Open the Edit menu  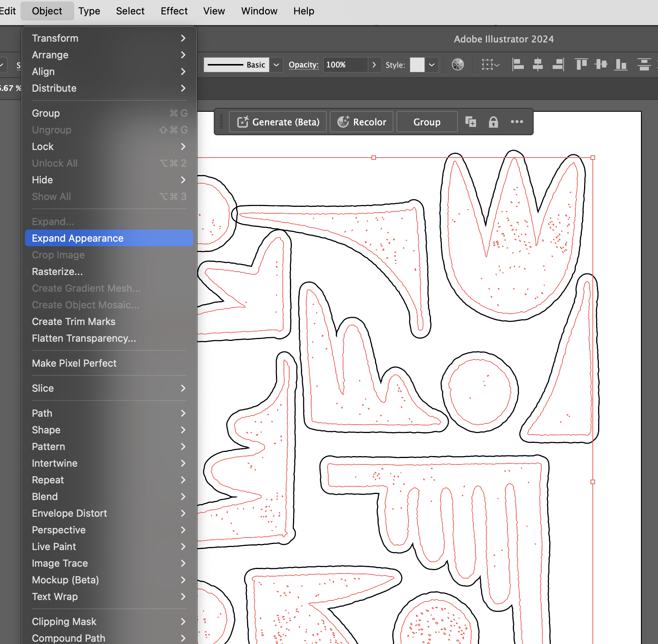pyautogui.click(x=8, y=11)
